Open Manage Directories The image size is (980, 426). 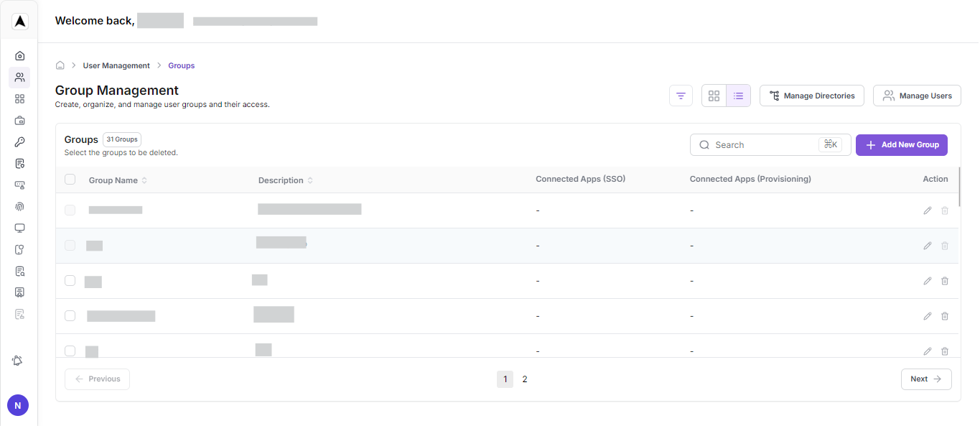tap(811, 95)
